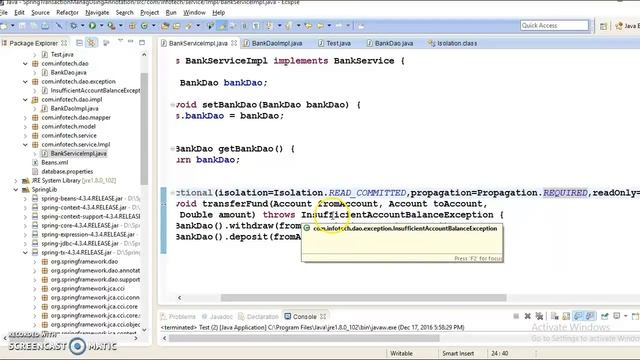The height and width of the screenshot is (360, 640).
Task: Click Collapse All in Package Explorer
Action: [x=79, y=42]
